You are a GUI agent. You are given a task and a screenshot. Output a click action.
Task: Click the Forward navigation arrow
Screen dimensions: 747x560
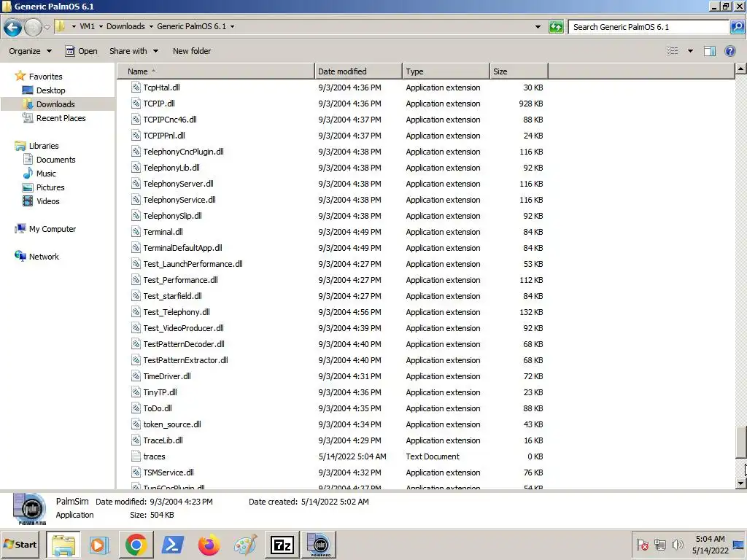tap(33, 27)
